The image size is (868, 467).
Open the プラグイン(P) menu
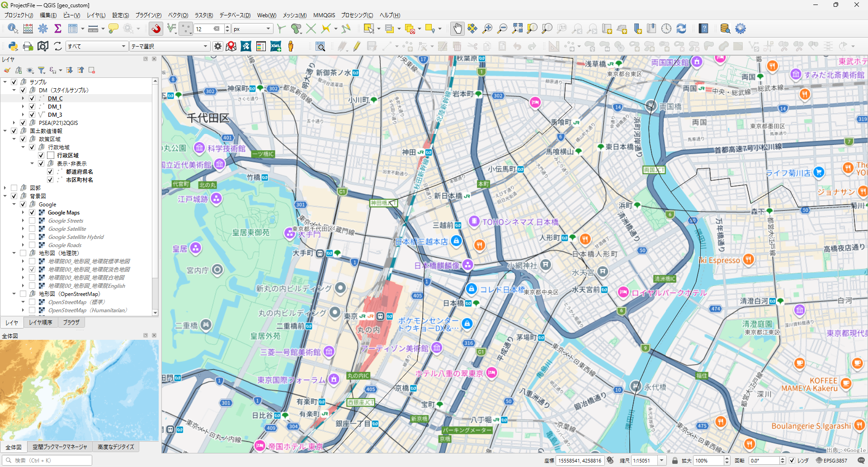(148, 15)
